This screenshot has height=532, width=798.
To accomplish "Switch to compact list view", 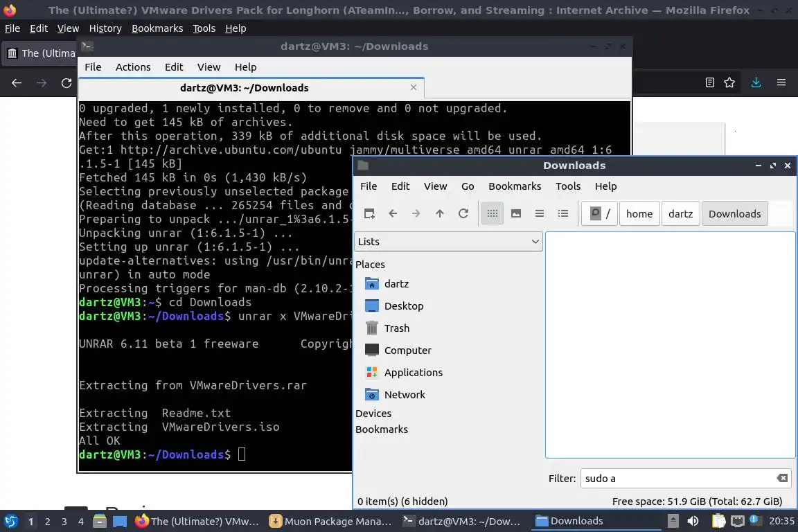I will coord(540,214).
